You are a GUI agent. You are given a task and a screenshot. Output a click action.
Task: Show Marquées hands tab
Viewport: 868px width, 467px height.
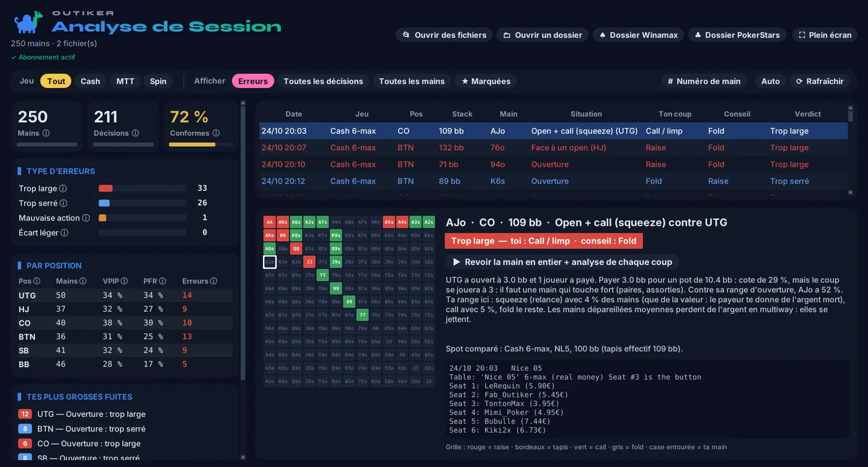coord(485,81)
